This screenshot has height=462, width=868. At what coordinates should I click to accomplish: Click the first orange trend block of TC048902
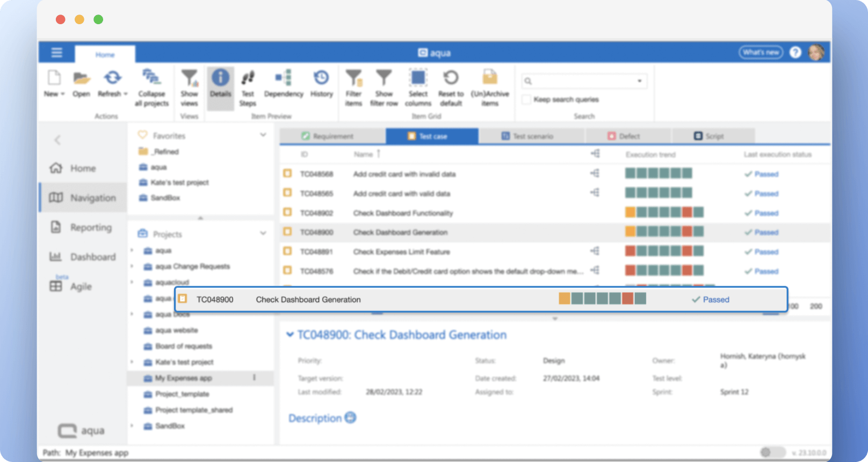pos(630,212)
